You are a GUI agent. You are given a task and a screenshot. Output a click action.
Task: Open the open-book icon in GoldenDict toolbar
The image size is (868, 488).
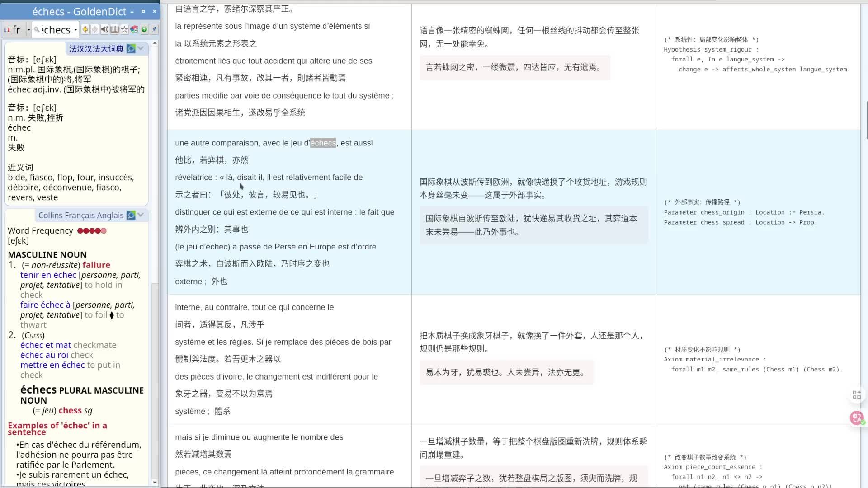pyautogui.click(x=114, y=29)
